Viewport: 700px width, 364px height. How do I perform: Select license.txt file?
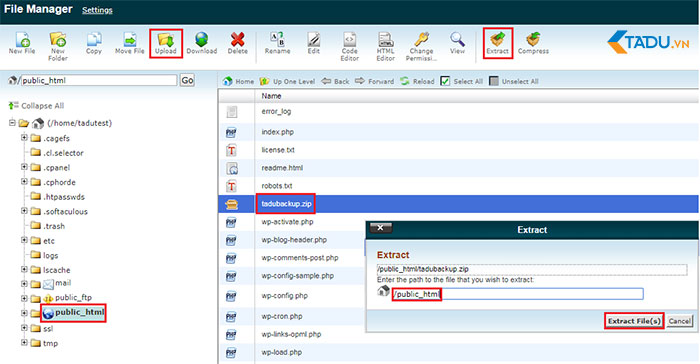(x=278, y=150)
